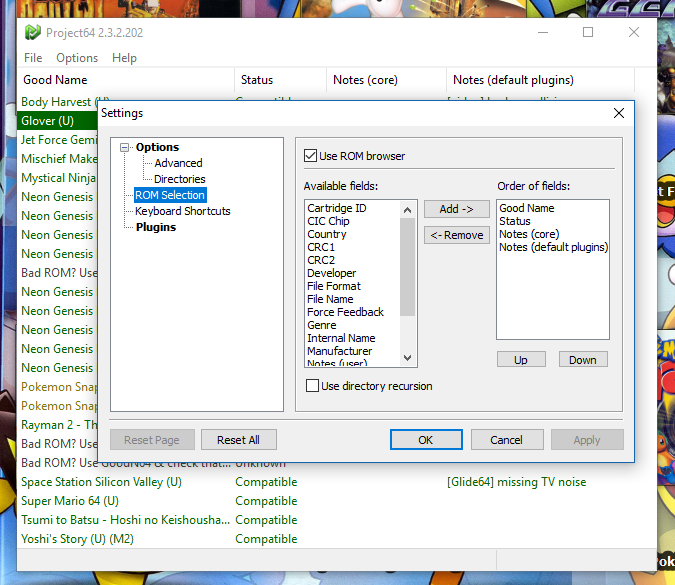Select Cartridge ID in available fields

[337, 208]
